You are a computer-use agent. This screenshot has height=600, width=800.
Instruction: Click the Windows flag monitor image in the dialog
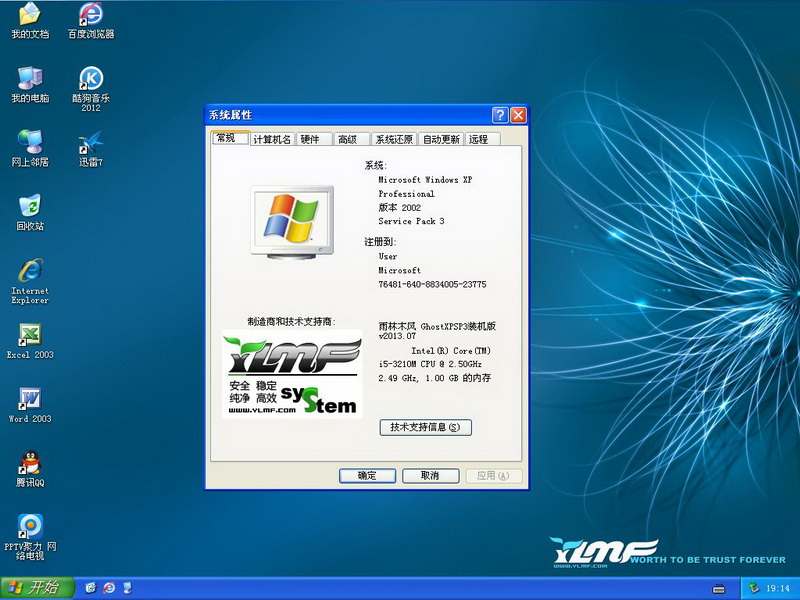[x=292, y=222]
